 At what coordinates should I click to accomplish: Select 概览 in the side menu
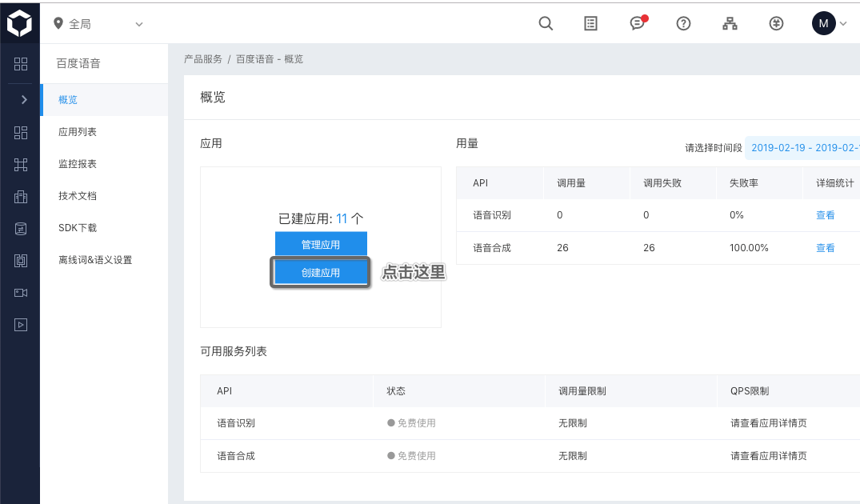tap(104, 100)
